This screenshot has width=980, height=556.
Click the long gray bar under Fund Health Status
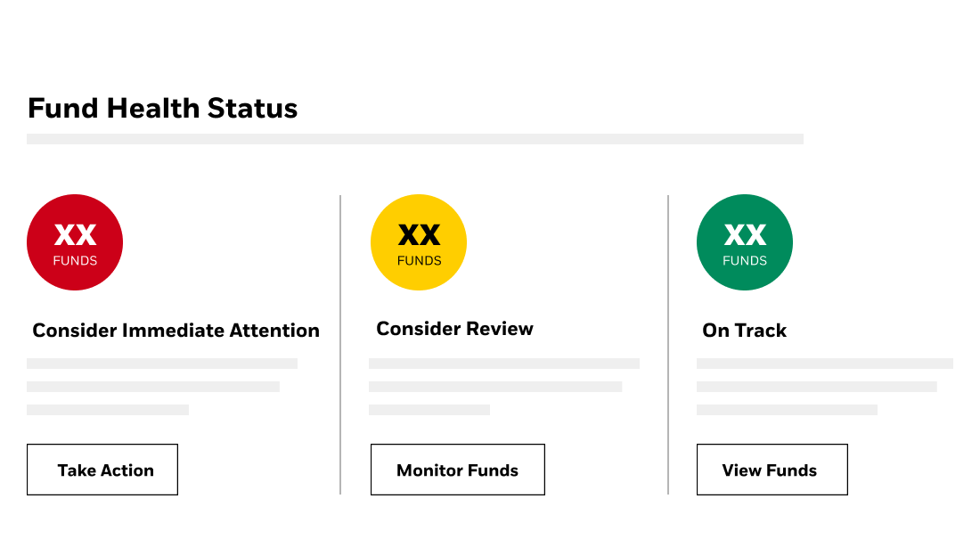(x=415, y=139)
